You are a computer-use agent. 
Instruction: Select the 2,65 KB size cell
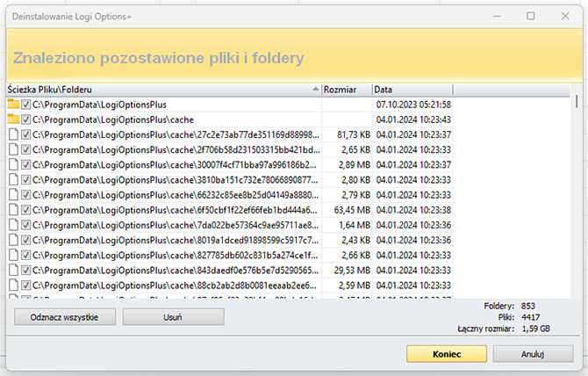click(x=355, y=149)
